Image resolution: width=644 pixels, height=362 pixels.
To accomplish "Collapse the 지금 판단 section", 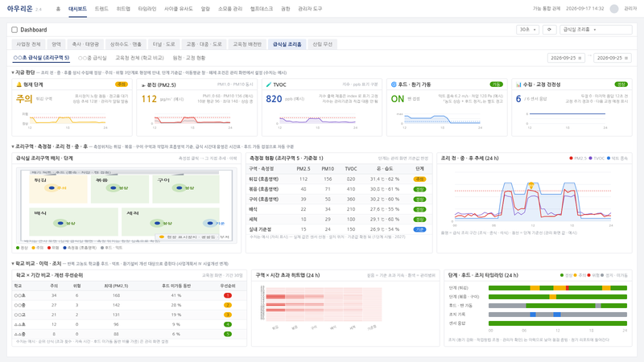I will point(13,72).
